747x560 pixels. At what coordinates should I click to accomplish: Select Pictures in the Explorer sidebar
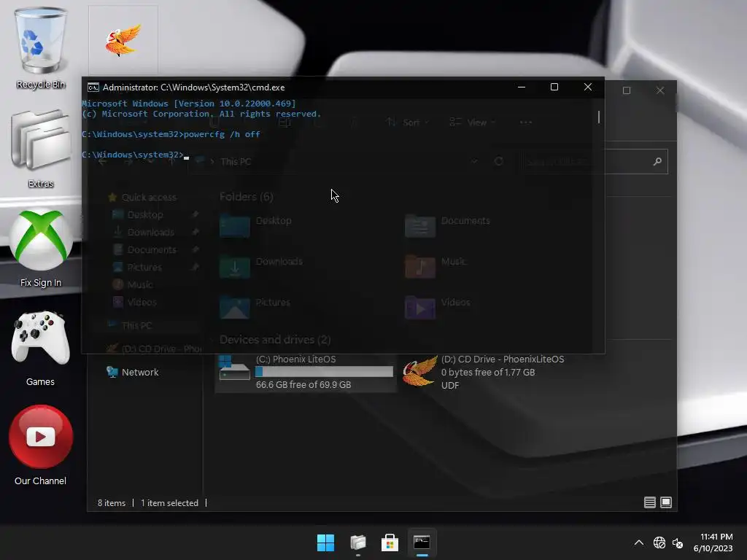pyautogui.click(x=144, y=267)
